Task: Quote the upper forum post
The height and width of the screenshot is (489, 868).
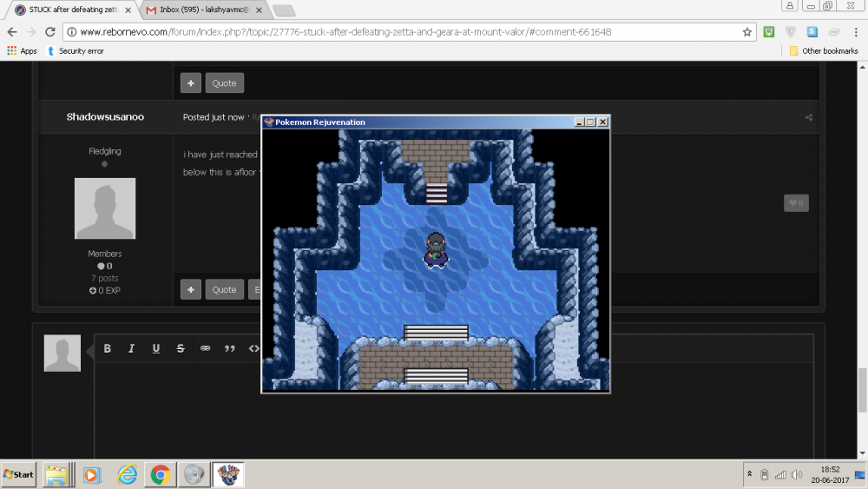Action: tap(224, 83)
